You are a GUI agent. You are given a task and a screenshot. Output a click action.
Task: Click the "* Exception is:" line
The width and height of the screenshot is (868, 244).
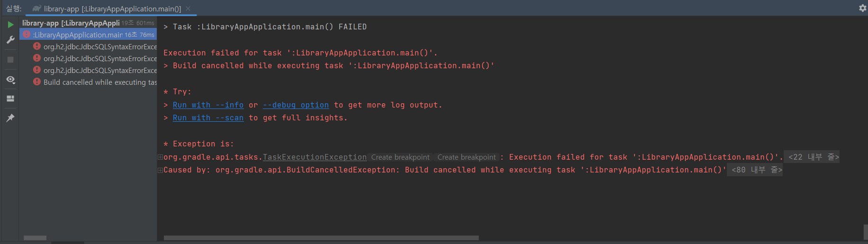point(199,144)
